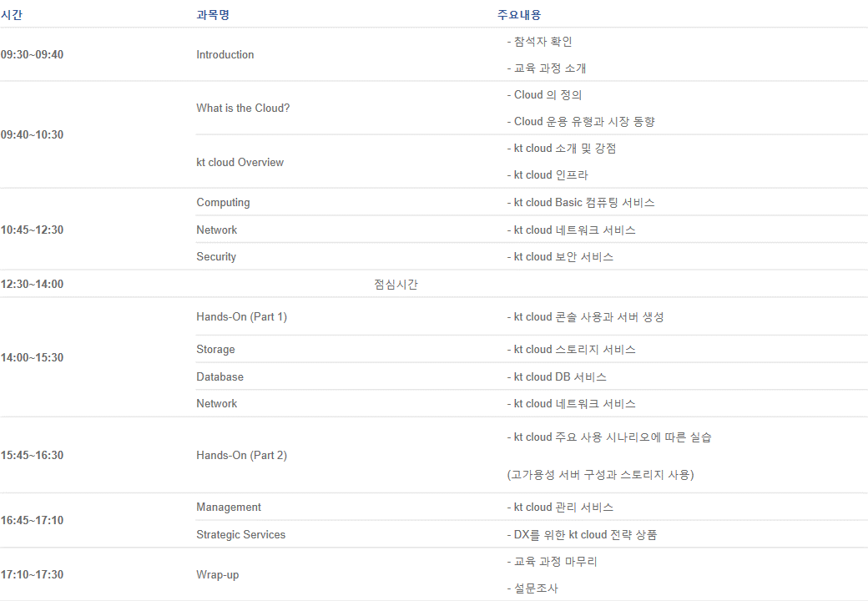Select the Database course cell
The image size is (868, 601).
point(220,376)
